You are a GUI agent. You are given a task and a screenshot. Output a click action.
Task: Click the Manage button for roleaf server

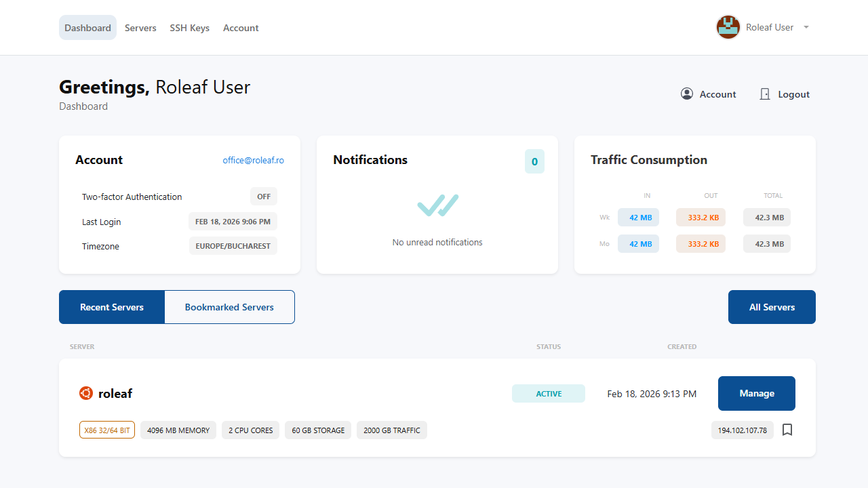(x=756, y=393)
